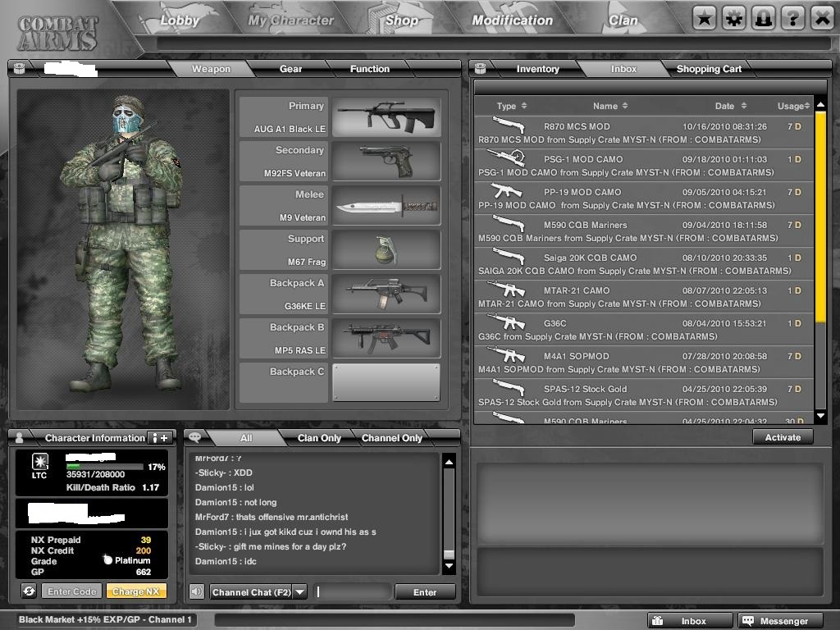Image resolution: width=840 pixels, height=630 pixels.
Task: Select the MP5 RAS LE Backpack B slot
Action: click(386, 338)
